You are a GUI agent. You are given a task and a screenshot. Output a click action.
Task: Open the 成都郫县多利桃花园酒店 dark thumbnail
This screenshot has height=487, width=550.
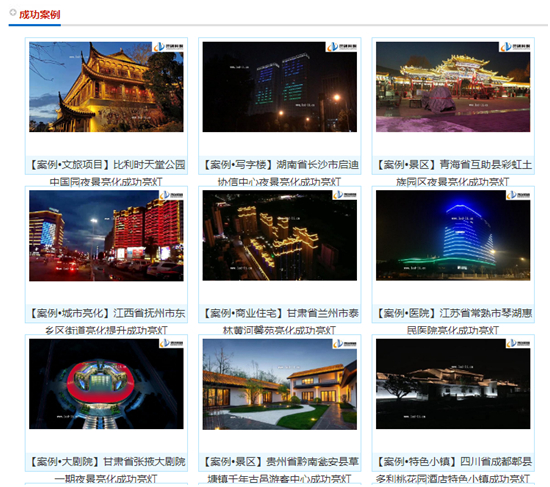pos(453,384)
